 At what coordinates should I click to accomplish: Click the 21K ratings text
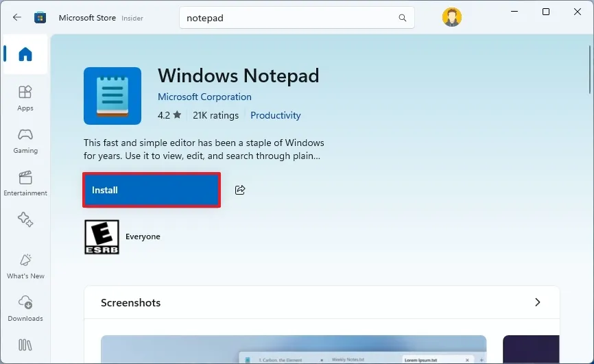pos(215,115)
